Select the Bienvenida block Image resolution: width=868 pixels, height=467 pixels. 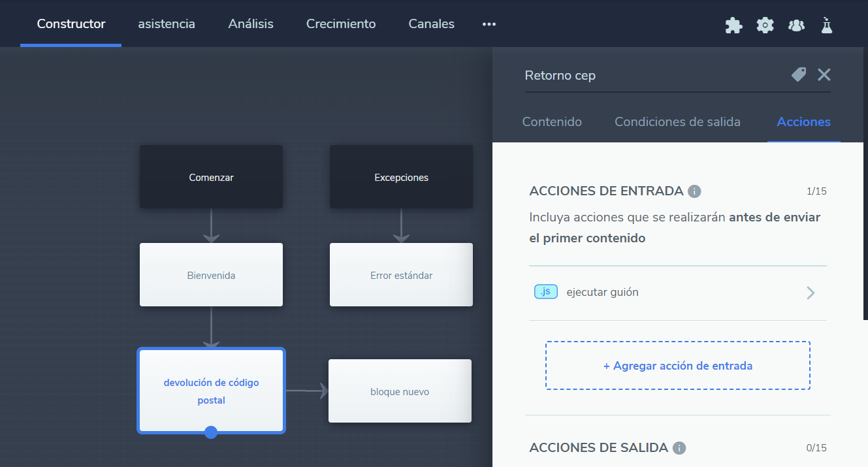(211, 275)
